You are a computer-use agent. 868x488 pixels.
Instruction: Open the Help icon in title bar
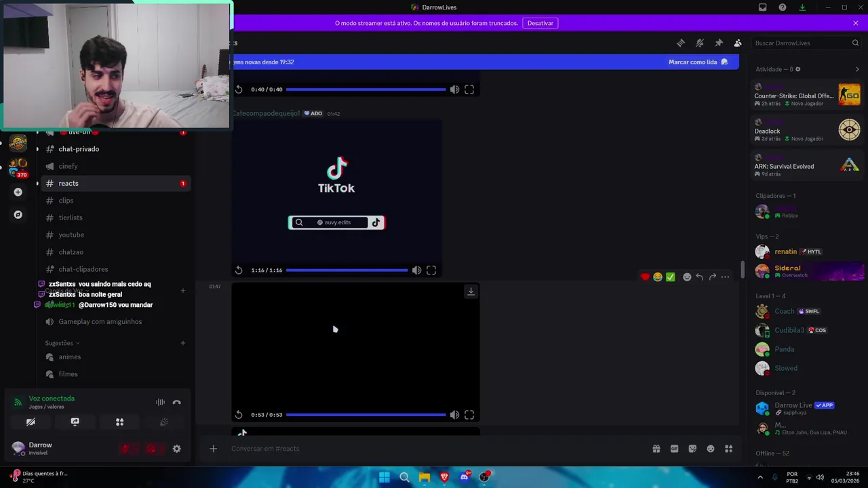coord(783,7)
